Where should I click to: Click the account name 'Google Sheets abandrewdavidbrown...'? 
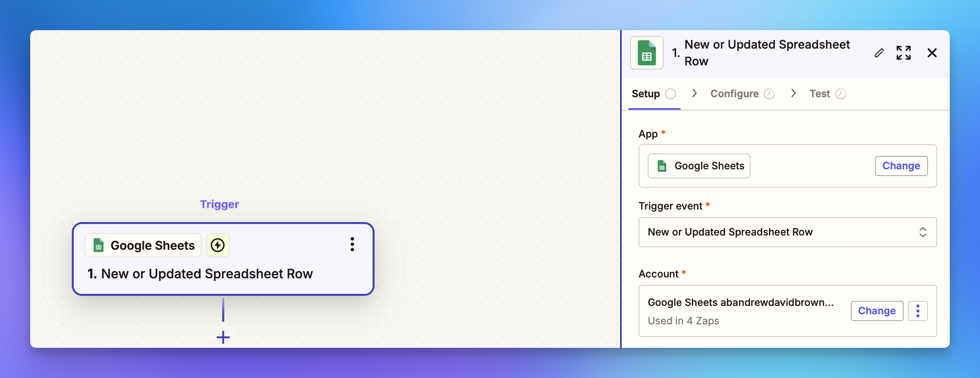coord(740,303)
